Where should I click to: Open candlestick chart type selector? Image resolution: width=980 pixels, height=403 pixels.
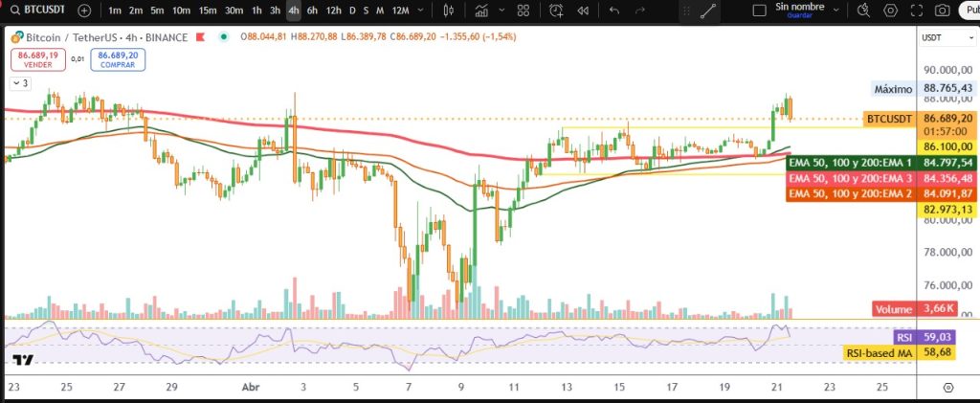[x=448, y=11]
